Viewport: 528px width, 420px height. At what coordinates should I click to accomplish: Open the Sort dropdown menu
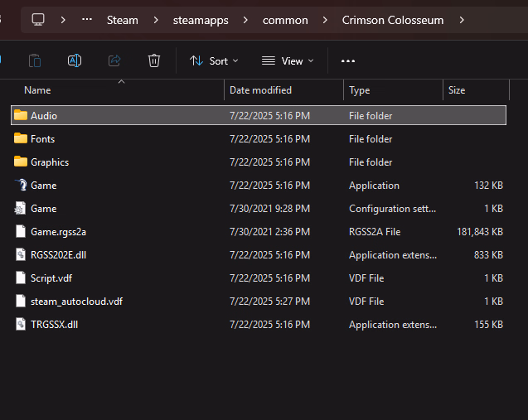(214, 61)
